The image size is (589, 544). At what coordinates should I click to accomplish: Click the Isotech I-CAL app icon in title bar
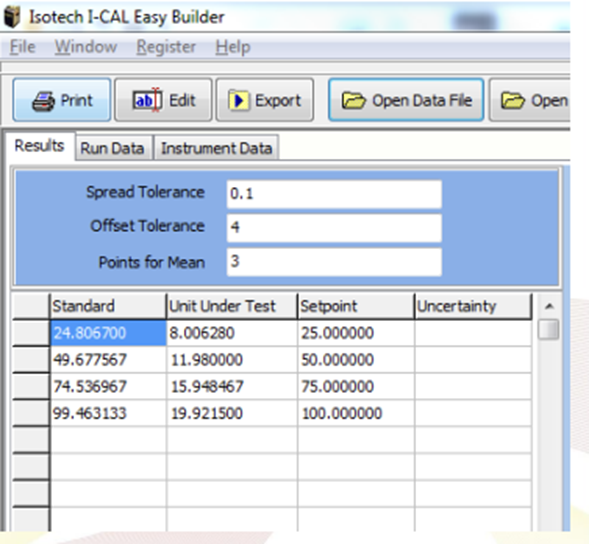[x=12, y=17]
